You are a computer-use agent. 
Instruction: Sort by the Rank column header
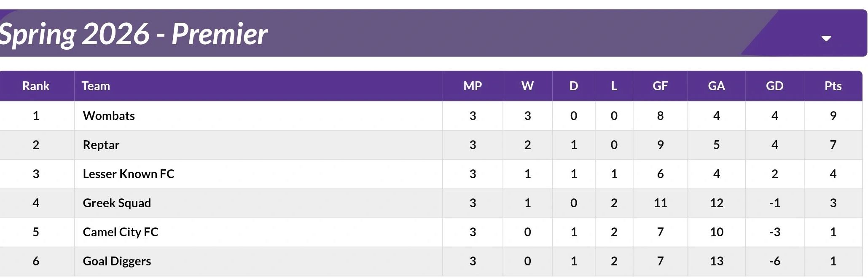[x=36, y=86]
